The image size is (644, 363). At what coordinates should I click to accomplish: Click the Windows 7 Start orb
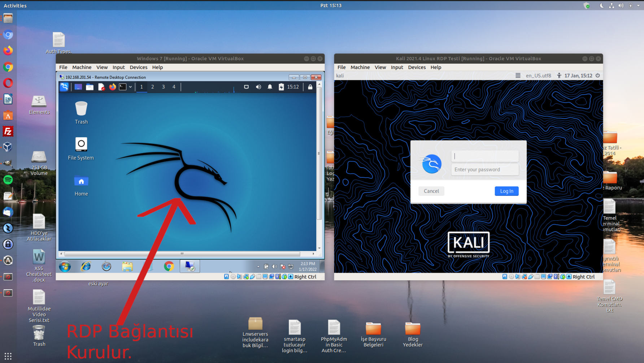[65, 267]
